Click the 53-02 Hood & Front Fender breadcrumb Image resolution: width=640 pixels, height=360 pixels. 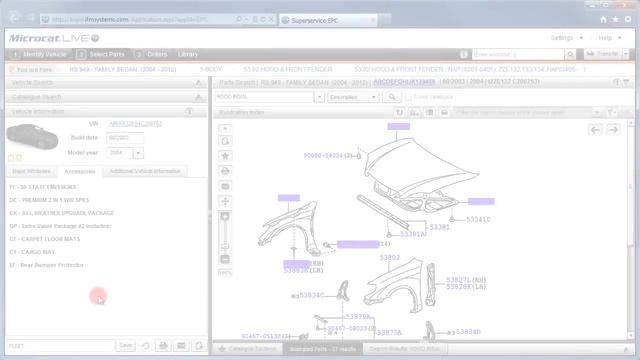(288, 70)
